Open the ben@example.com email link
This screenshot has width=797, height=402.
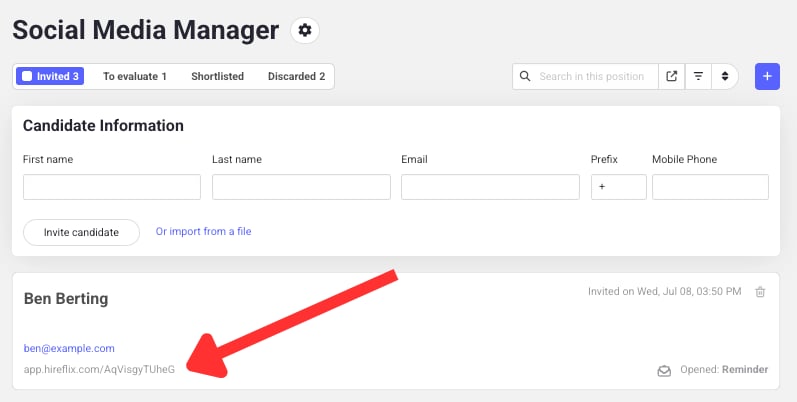click(x=69, y=348)
